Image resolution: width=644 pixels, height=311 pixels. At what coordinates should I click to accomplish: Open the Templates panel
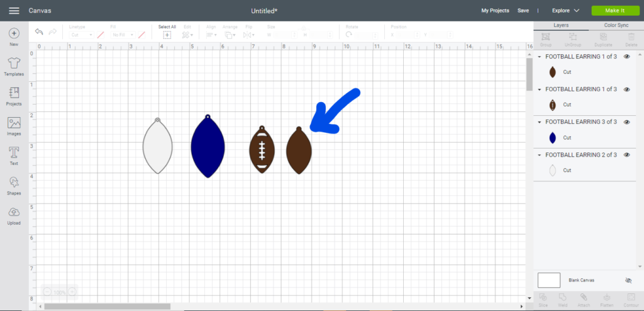pos(14,67)
